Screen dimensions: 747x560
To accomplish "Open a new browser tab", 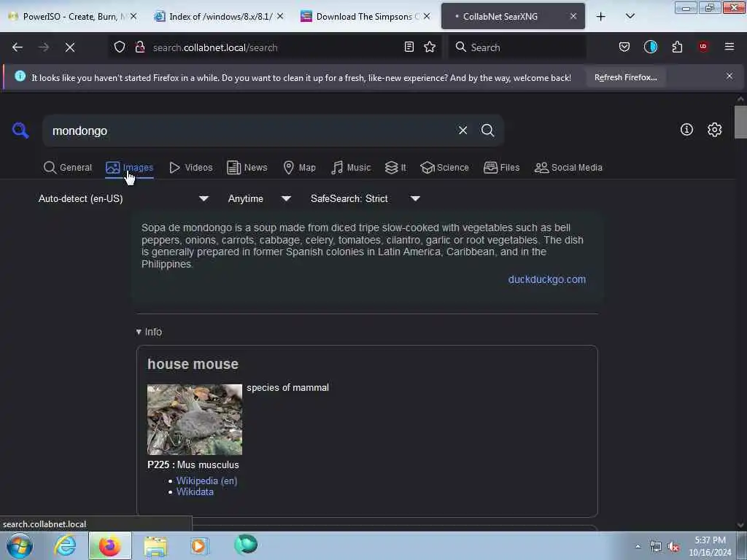I will coord(601,16).
